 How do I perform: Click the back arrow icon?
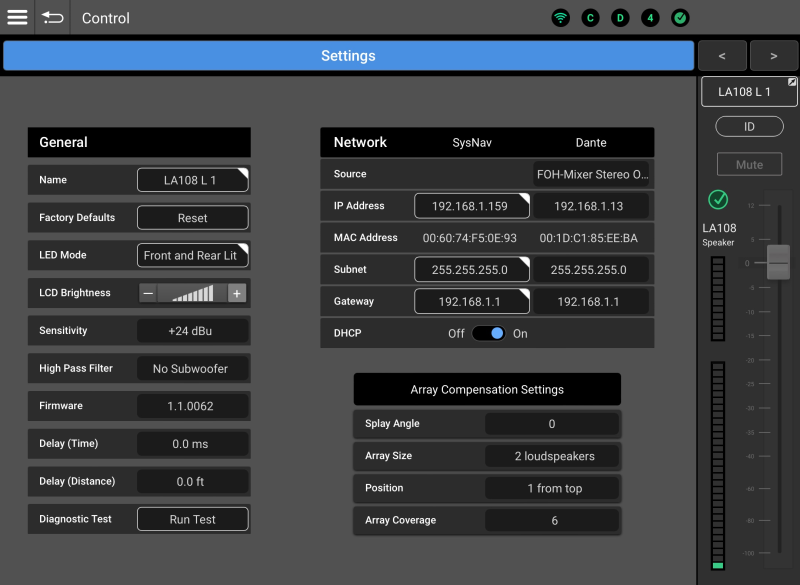[53, 17]
